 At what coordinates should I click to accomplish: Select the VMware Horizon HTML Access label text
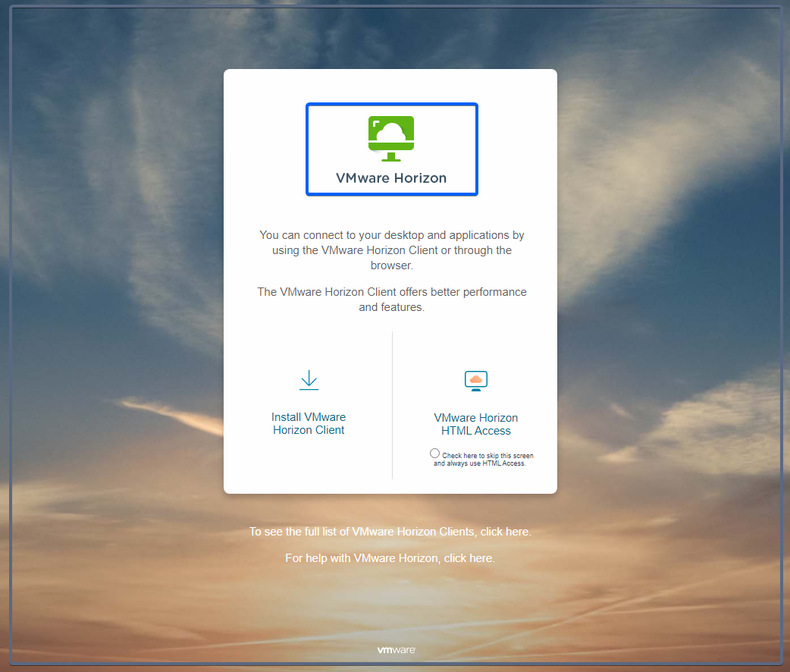(x=475, y=424)
